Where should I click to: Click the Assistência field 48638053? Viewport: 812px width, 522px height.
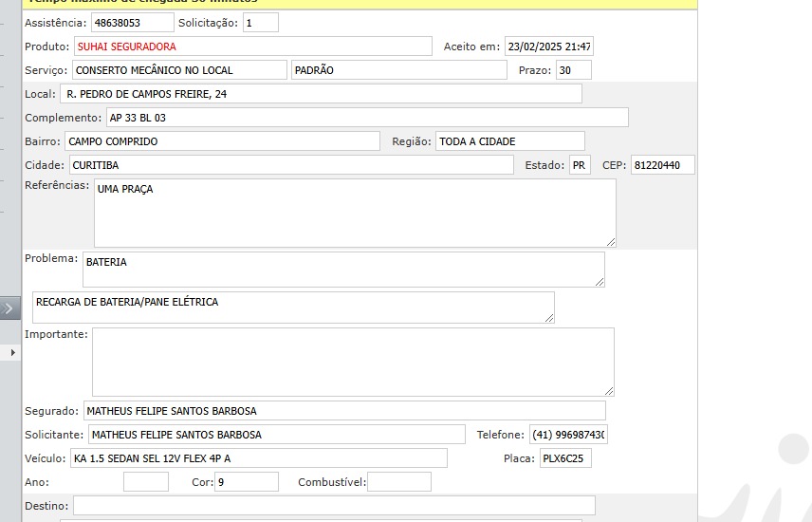click(133, 23)
